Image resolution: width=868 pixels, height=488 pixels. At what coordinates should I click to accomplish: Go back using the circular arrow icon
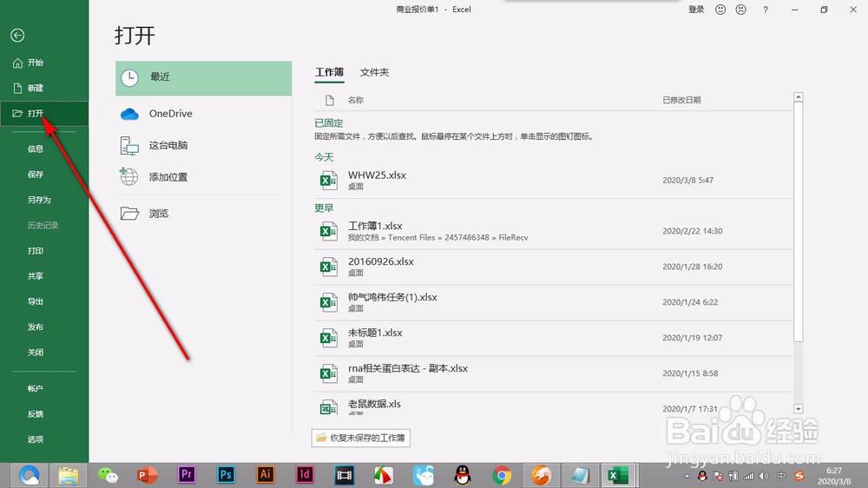click(17, 36)
